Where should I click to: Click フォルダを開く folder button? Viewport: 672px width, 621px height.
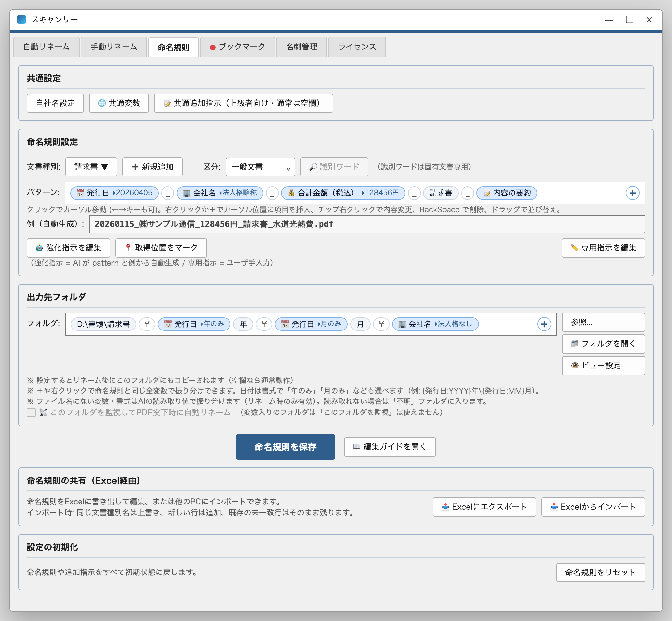click(604, 344)
